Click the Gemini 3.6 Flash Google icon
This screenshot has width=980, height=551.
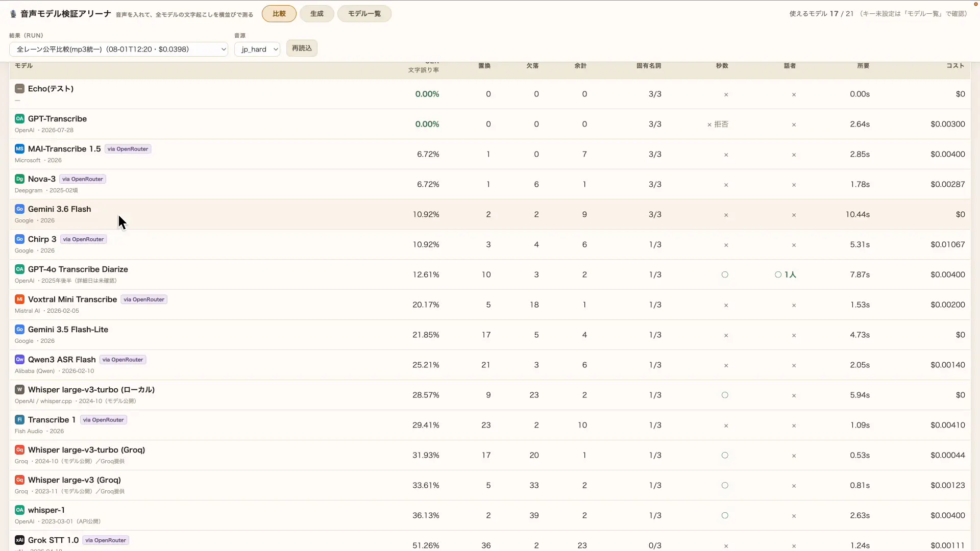[x=19, y=209]
